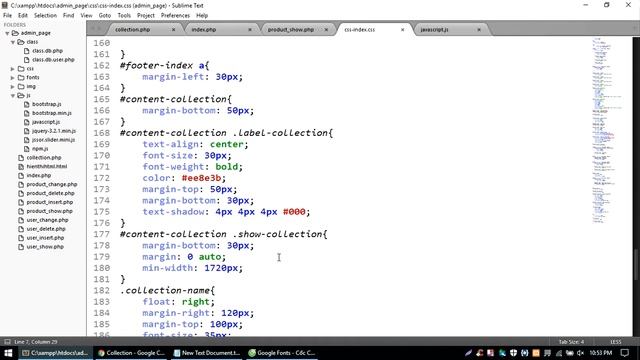Open the Windows notification center
Image resolution: width=640 pixels, height=360 pixels.
coord(624,353)
